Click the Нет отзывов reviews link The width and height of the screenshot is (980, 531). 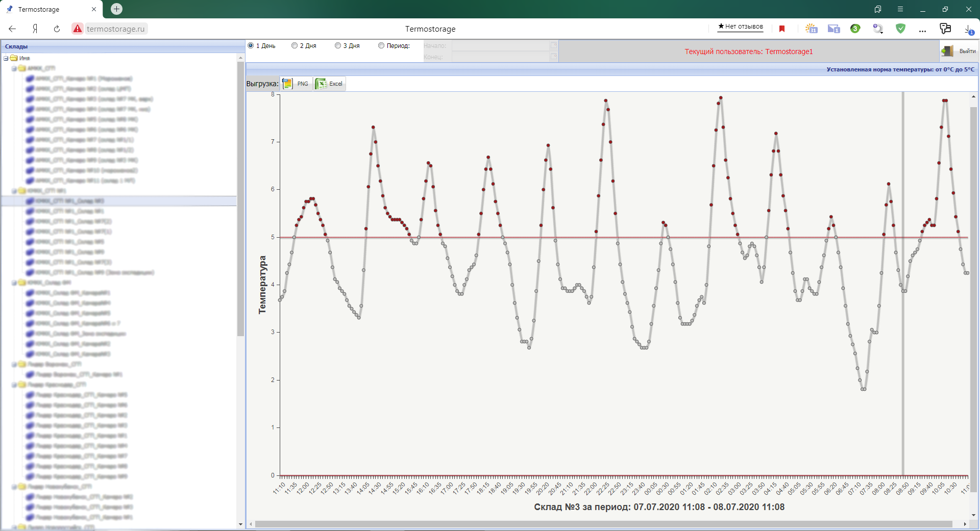pyautogui.click(x=740, y=27)
